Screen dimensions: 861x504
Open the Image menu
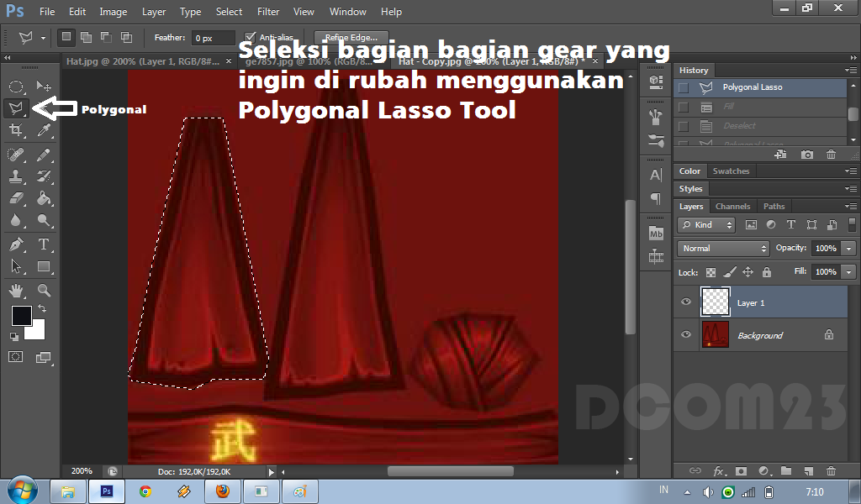[114, 12]
